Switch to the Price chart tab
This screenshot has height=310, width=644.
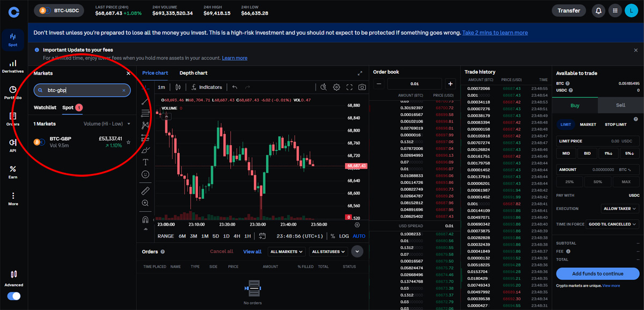pos(155,73)
